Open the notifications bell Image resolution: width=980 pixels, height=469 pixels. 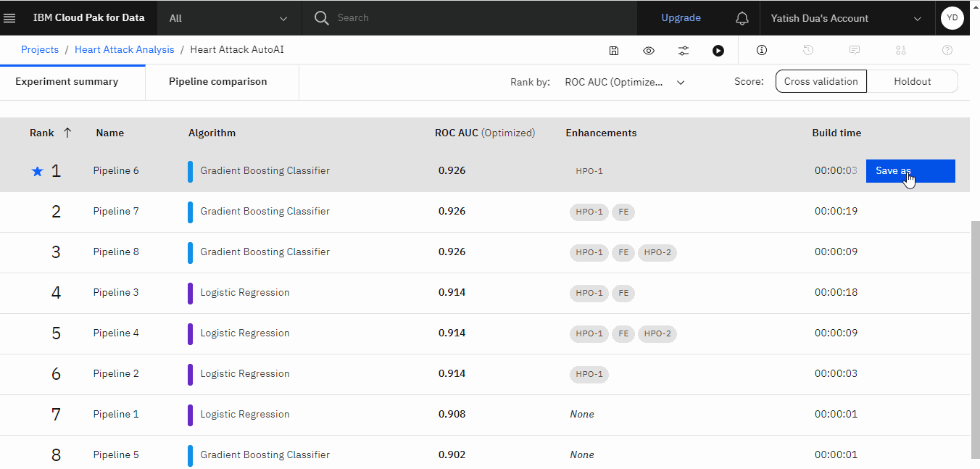tap(742, 18)
